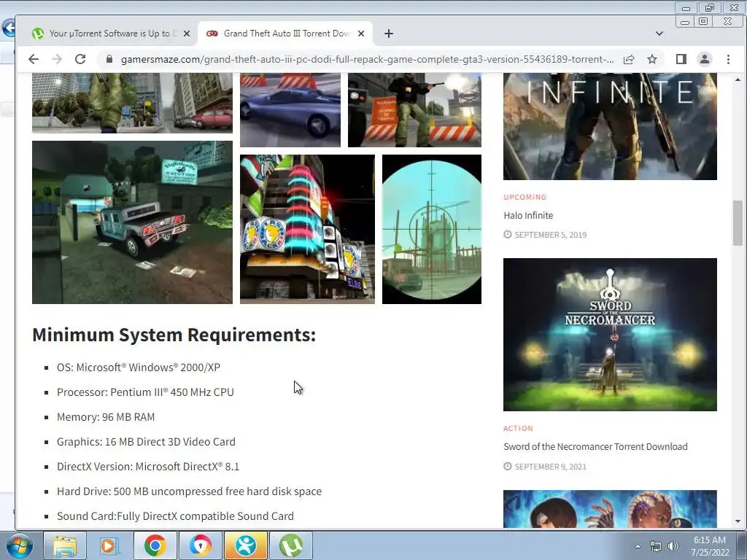Click the Sound Card requirement line
The image size is (747, 560).
pos(175,516)
